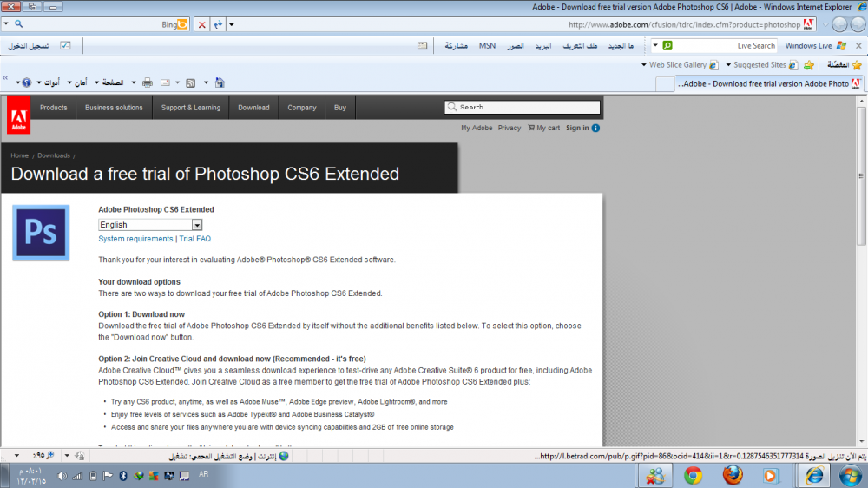Open the Home button dropdown arrow
868x488 pixels.
206,82
